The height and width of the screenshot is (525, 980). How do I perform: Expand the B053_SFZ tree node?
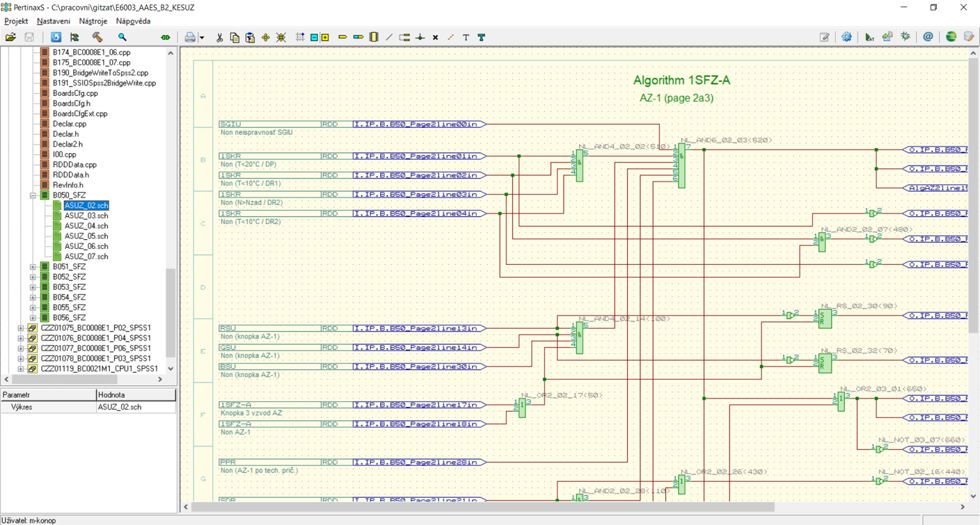click(33, 287)
